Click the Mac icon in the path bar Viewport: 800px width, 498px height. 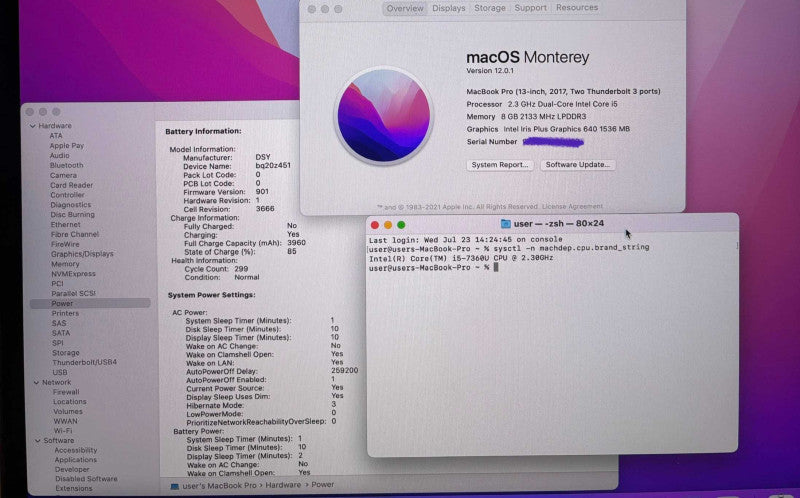(174, 486)
